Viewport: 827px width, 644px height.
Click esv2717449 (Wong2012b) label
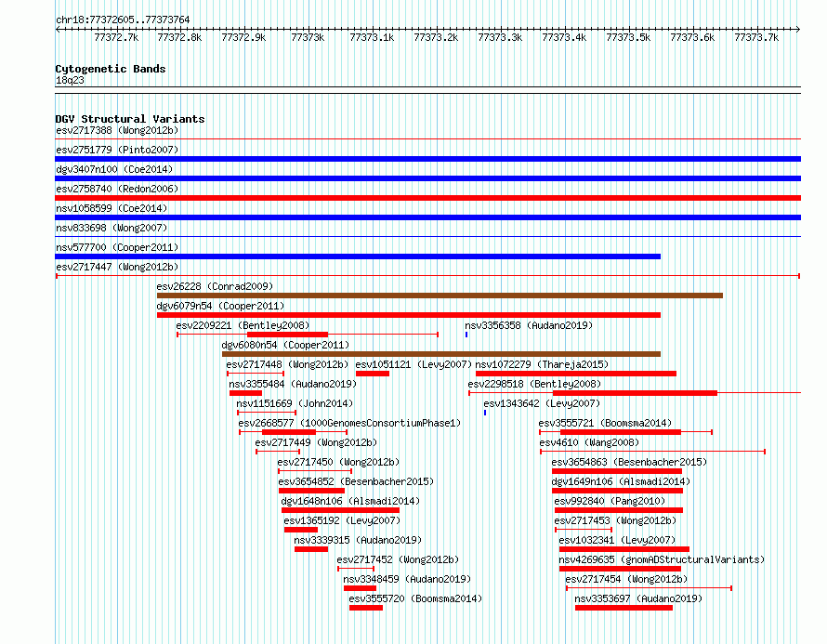pyautogui.click(x=316, y=442)
